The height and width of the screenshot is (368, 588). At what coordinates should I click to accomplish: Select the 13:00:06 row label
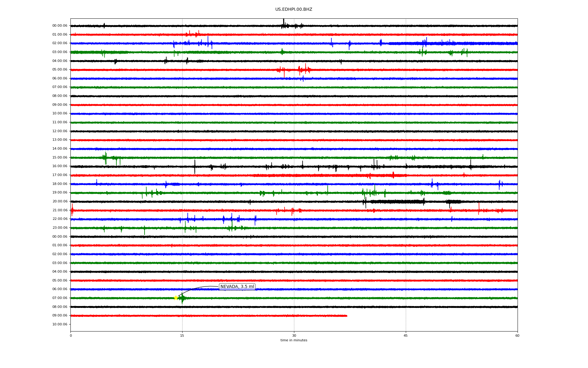(x=60, y=140)
